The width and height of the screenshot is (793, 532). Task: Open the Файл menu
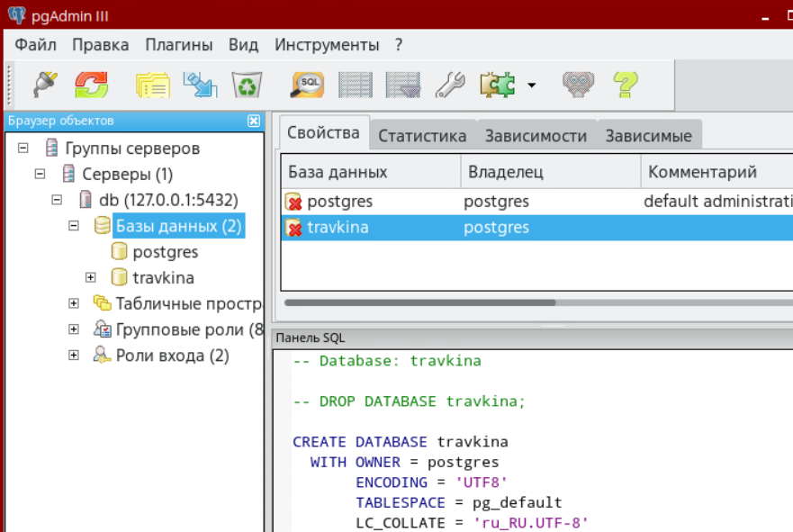pyautogui.click(x=35, y=45)
